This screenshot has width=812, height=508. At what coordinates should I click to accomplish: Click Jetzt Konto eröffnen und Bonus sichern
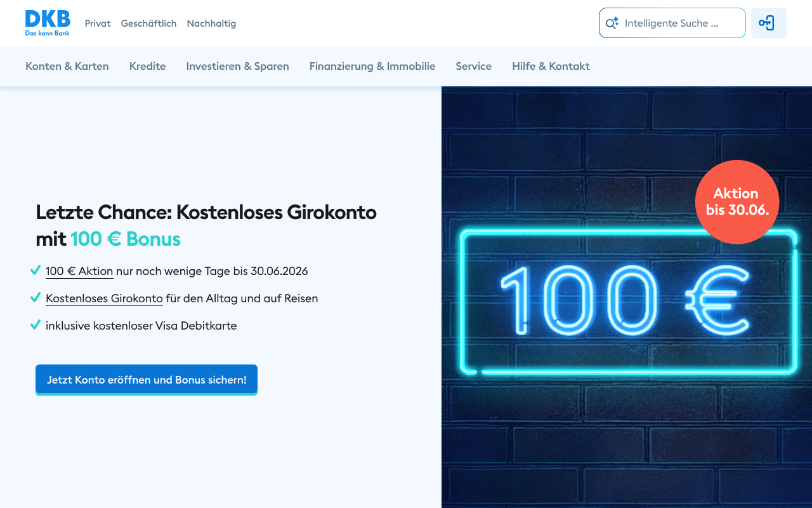click(147, 380)
